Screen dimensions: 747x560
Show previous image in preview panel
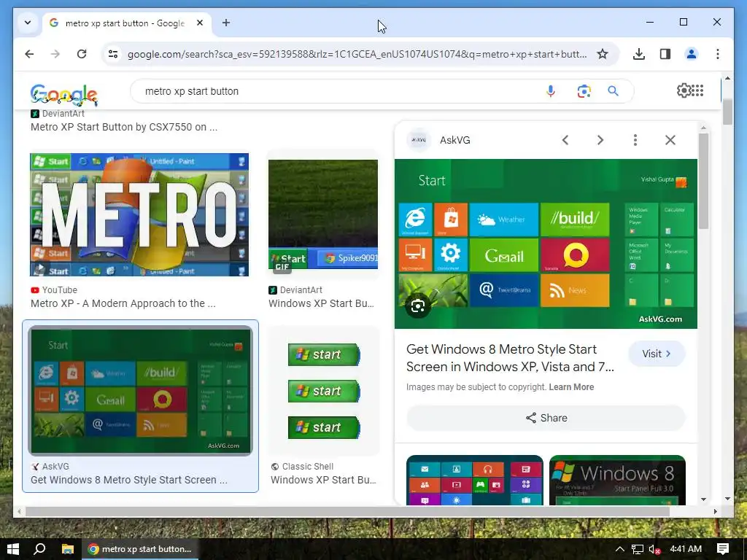(565, 140)
